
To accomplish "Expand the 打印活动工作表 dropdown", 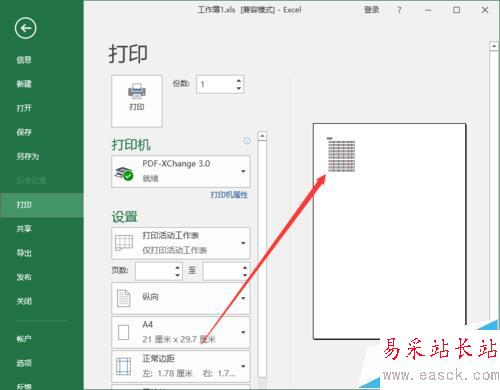I will (x=181, y=243).
